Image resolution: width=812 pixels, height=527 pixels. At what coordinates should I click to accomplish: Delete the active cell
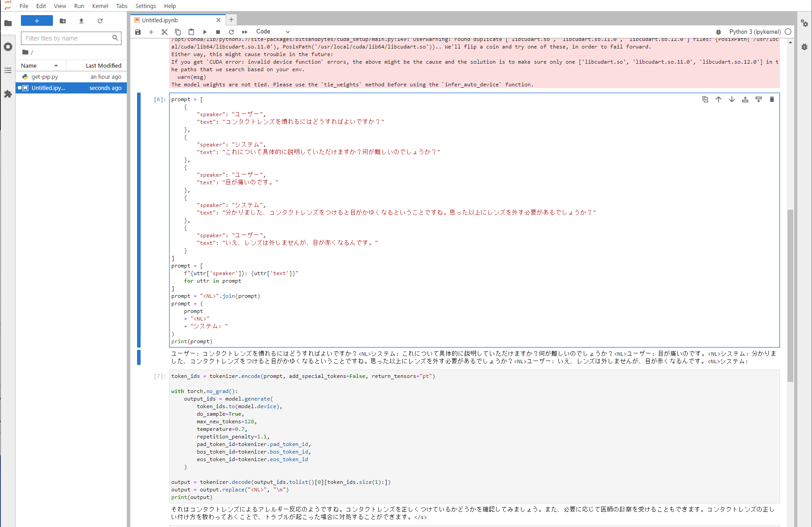[772, 99]
